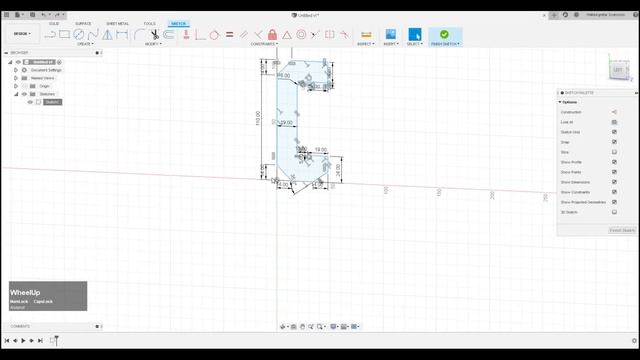The image size is (640, 360).
Task: Select the Mirror tool
Action: pyautogui.click(x=107, y=35)
